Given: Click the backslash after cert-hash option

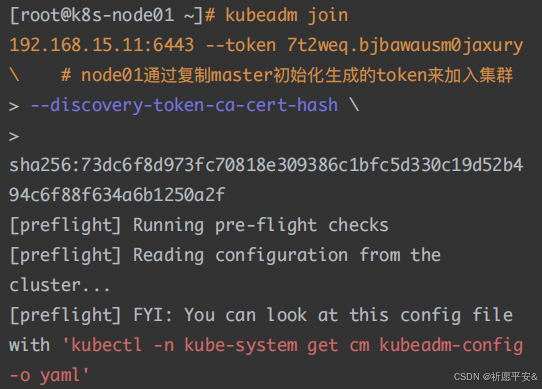Looking at the screenshot, I should coord(354,105).
